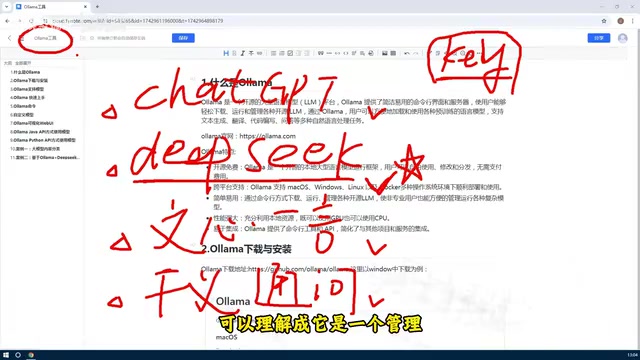
Task: Navigate back in the browser
Action: [x=7, y=21]
